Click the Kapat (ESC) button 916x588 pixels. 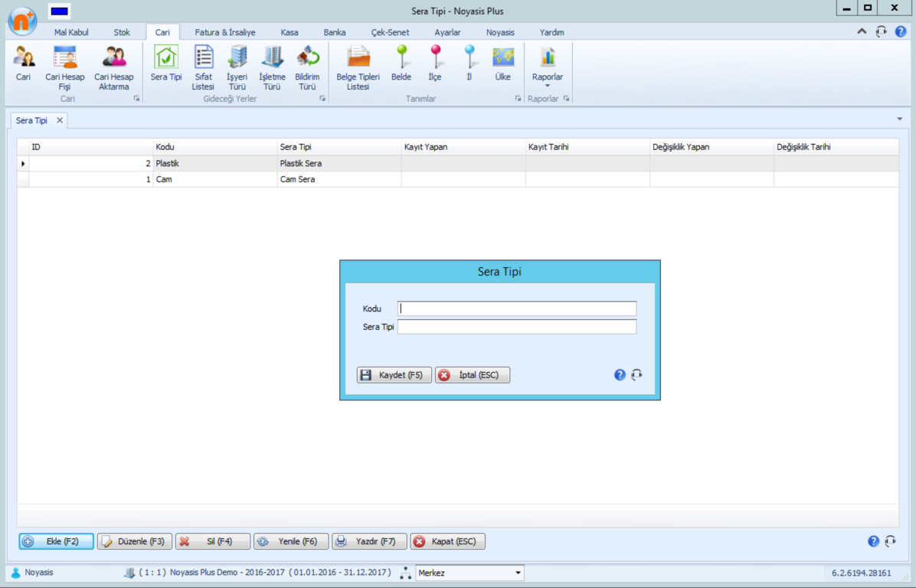tap(448, 541)
